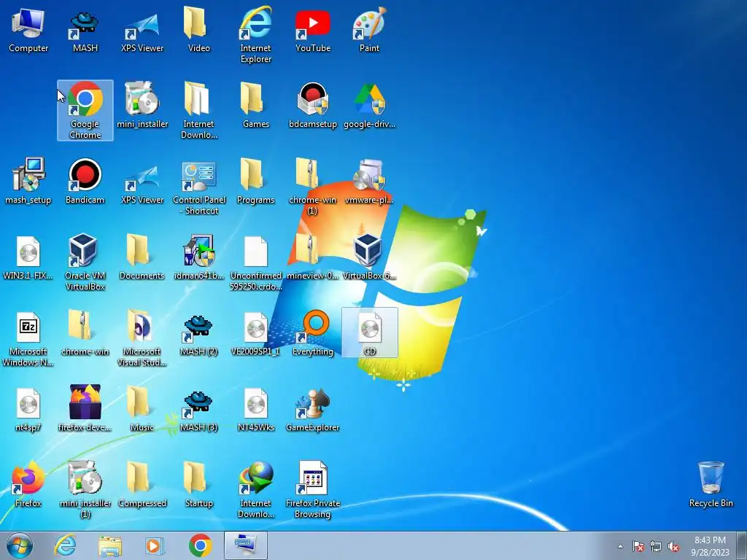Select the Music folder
The width and height of the screenshot is (747, 560).
click(x=142, y=408)
